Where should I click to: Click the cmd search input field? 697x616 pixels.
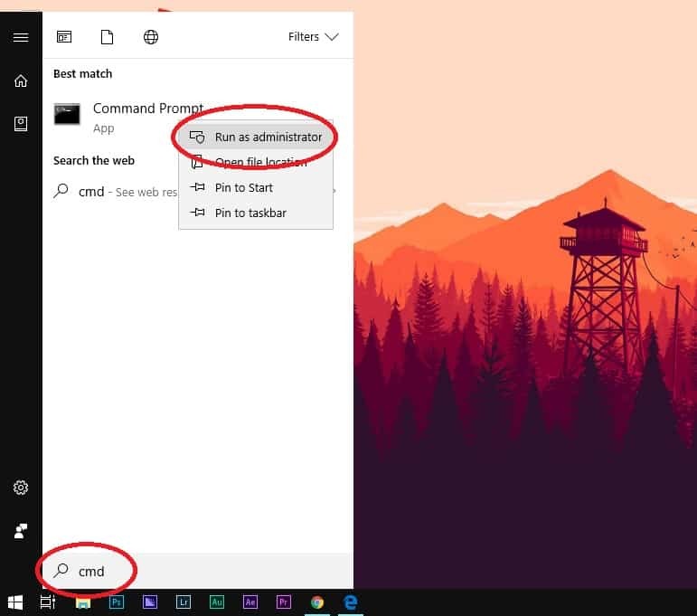pyautogui.click(x=198, y=571)
